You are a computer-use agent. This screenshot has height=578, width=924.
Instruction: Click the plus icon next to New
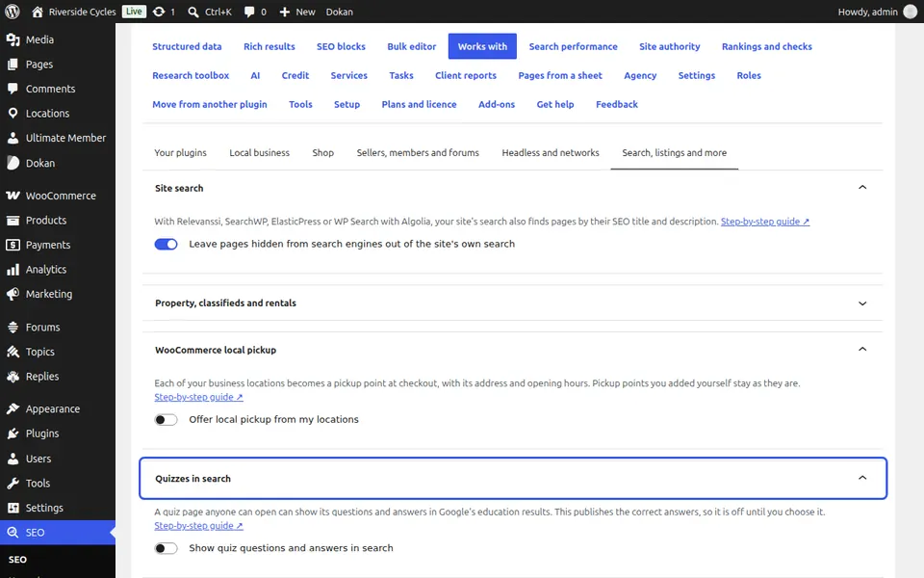pyautogui.click(x=285, y=12)
